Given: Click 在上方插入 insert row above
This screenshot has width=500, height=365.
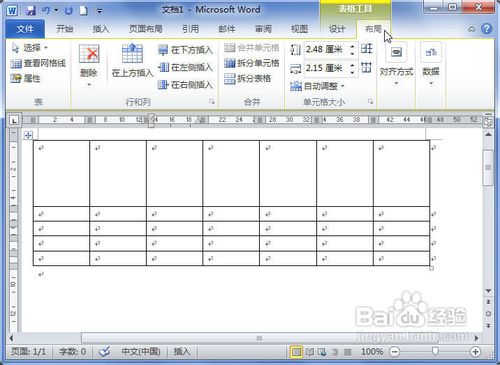Looking at the screenshot, I should click(x=132, y=60).
